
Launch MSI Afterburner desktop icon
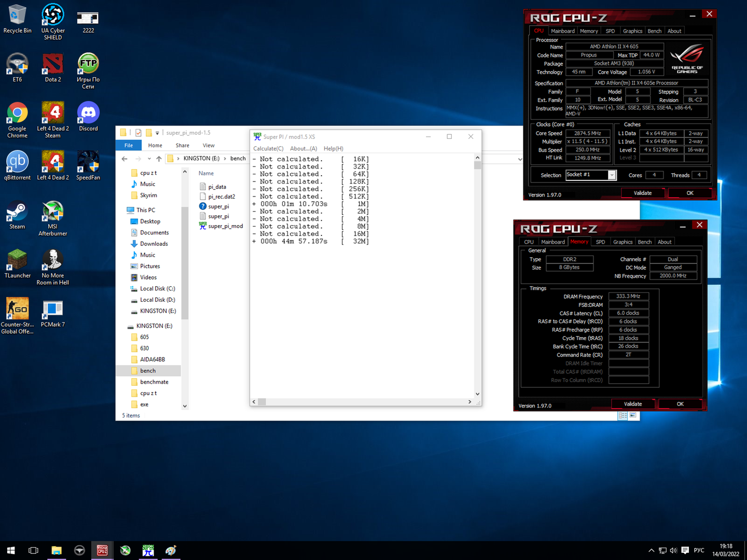tap(52, 219)
